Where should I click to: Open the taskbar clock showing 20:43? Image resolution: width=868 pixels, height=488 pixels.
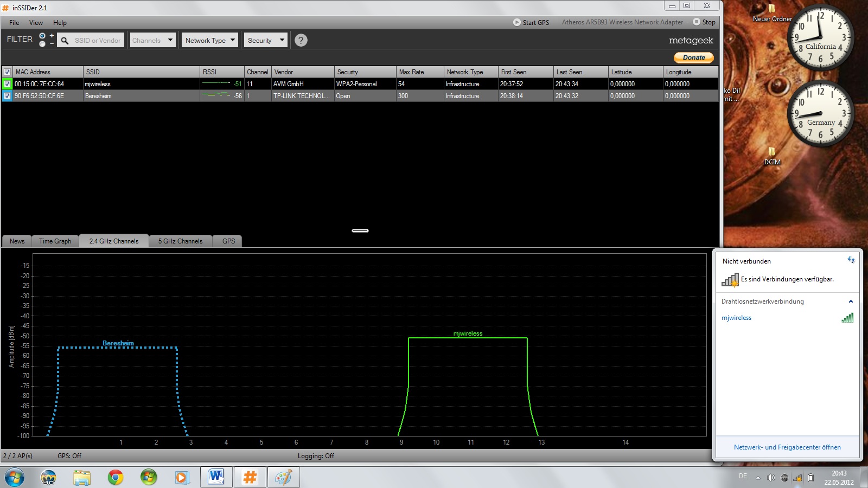[x=839, y=478]
